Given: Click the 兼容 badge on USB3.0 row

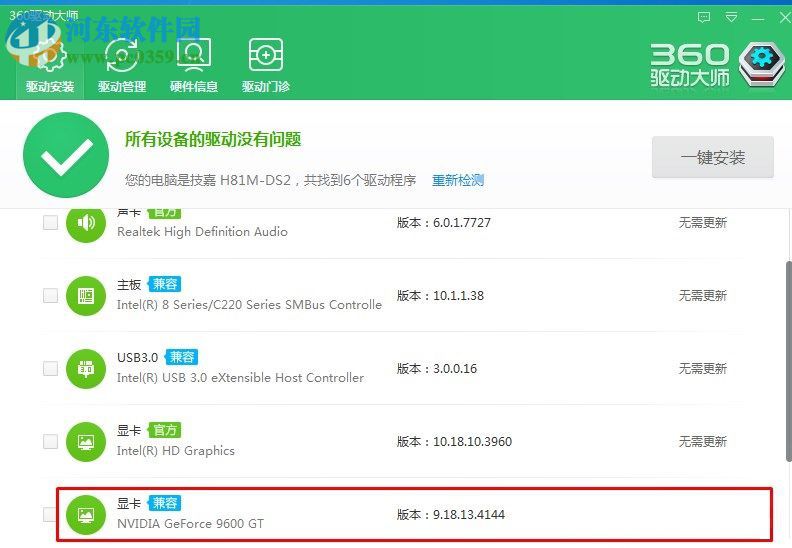Looking at the screenshot, I should [181, 357].
